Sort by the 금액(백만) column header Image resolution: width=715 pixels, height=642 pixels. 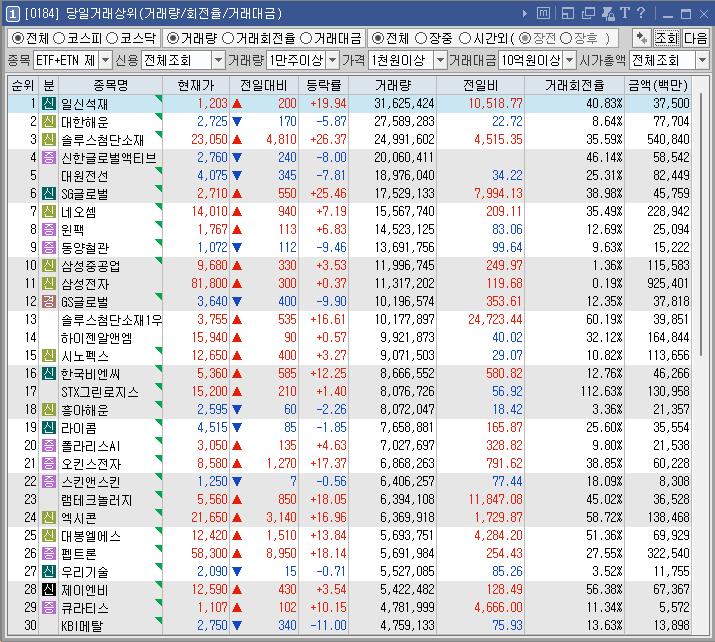(x=658, y=85)
